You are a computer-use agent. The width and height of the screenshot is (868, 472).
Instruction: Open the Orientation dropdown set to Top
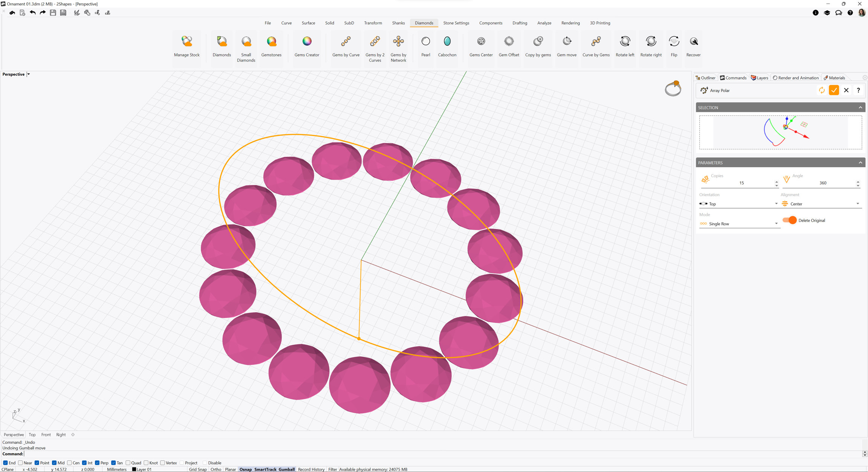point(738,204)
